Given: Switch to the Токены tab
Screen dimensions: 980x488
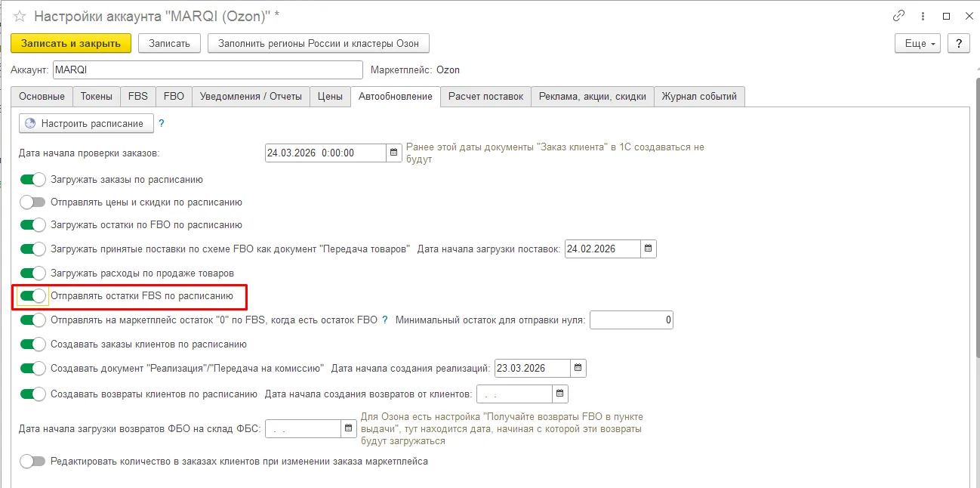Looking at the screenshot, I should point(97,97).
